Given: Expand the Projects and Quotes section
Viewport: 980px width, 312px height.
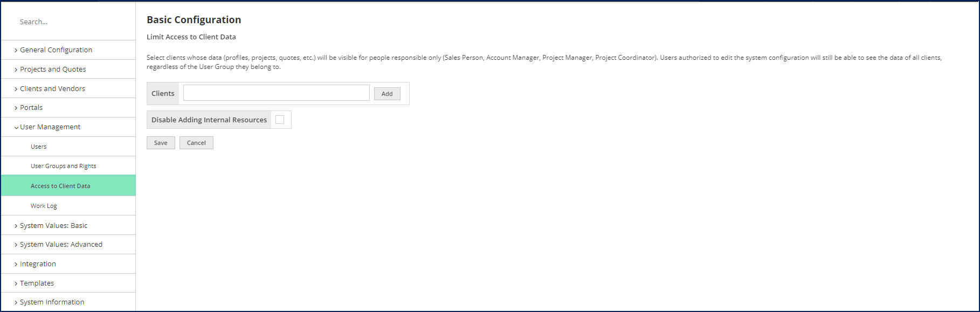Looking at the screenshot, I should (x=68, y=69).
